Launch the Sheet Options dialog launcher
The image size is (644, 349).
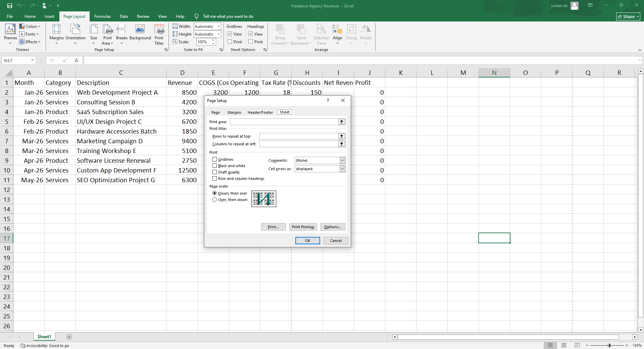265,50
